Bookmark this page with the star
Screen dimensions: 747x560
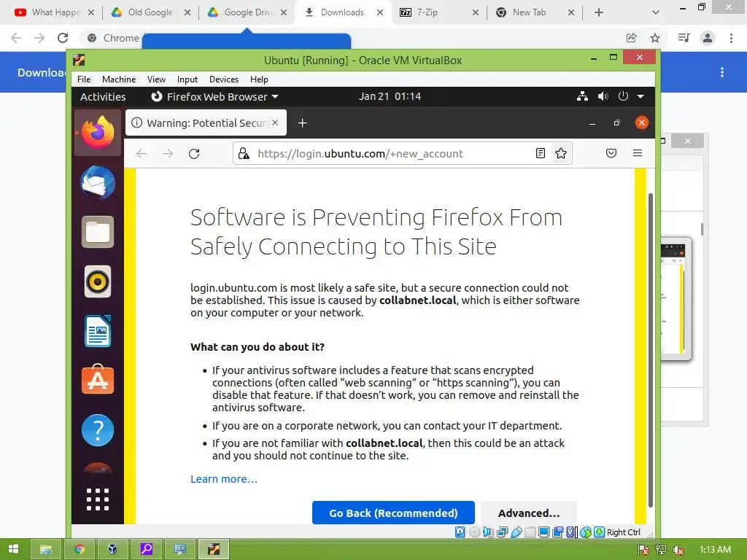[x=561, y=153]
